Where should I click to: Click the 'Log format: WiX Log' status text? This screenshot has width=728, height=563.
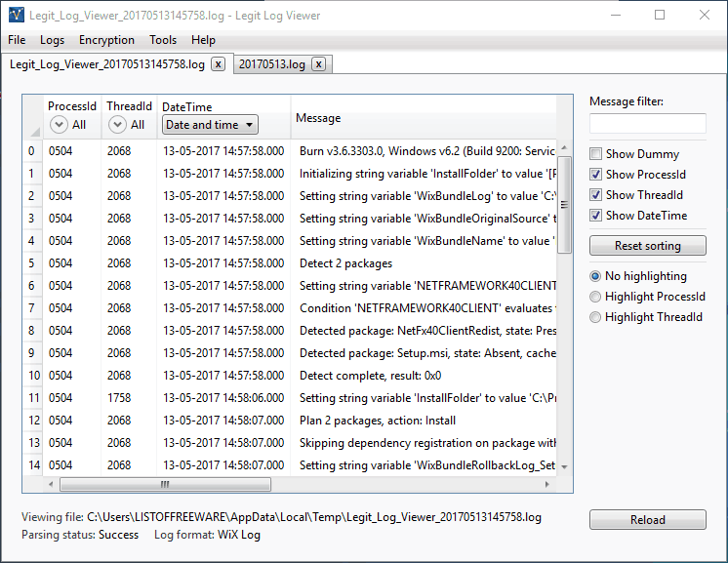pos(207,535)
